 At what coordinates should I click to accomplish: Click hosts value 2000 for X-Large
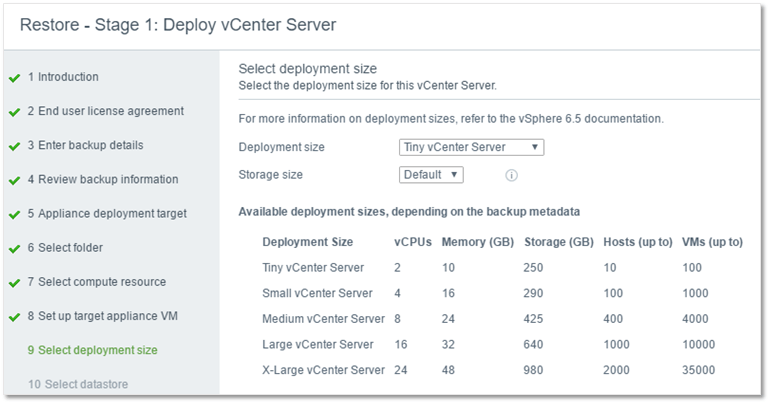616,370
